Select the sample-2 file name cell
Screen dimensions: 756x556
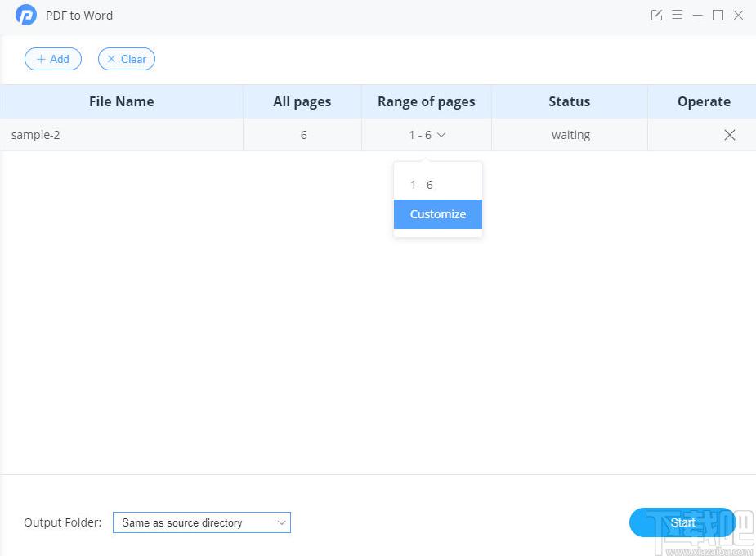point(122,135)
